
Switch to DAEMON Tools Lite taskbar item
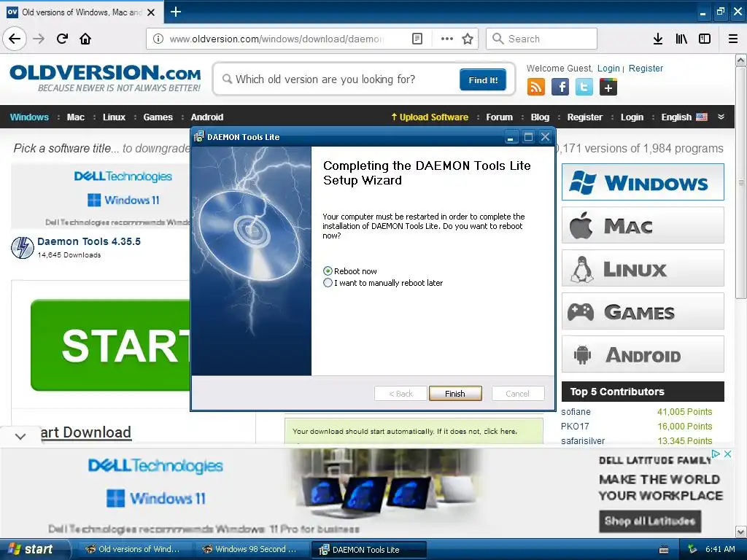pos(368,550)
